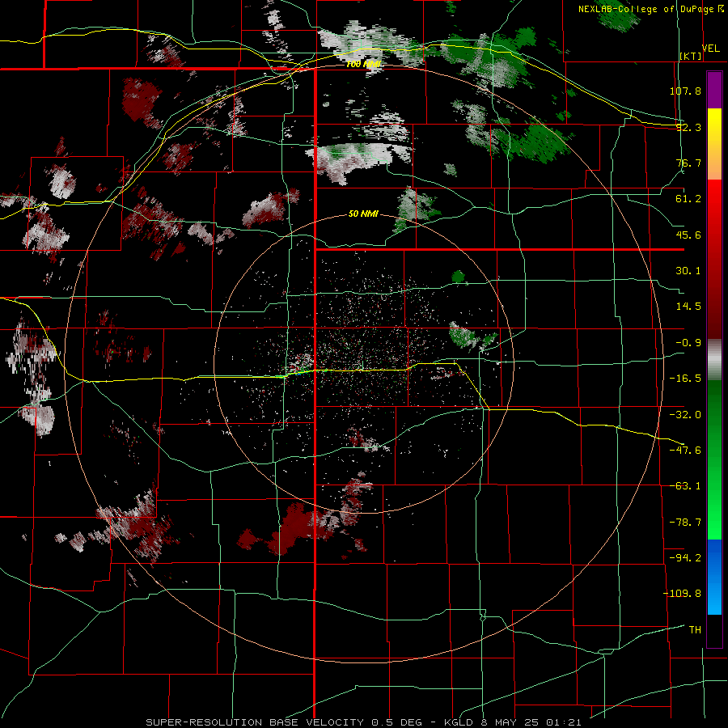The image size is (728, 728).
Task: Click the 50 NMI range ring label
Action: pos(363,214)
